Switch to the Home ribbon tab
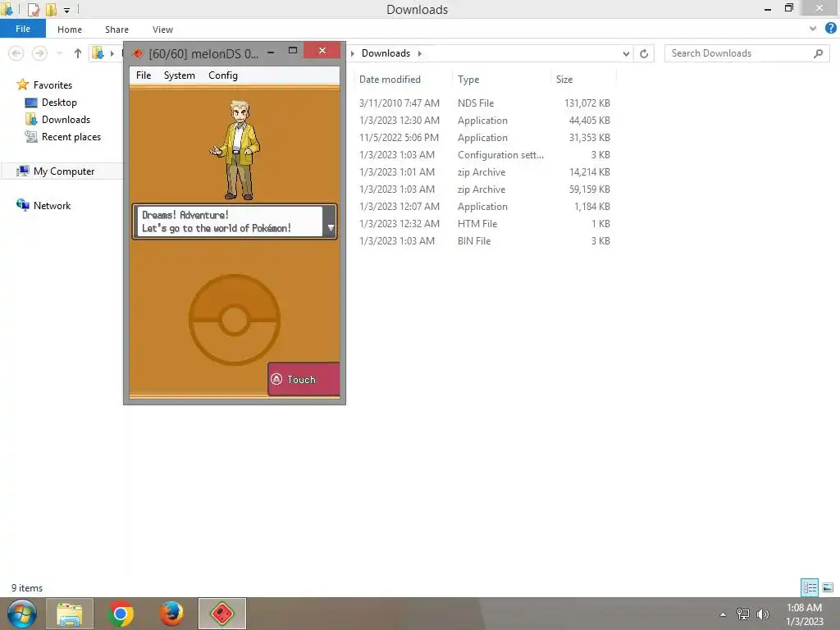The image size is (840, 630). tap(70, 30)
